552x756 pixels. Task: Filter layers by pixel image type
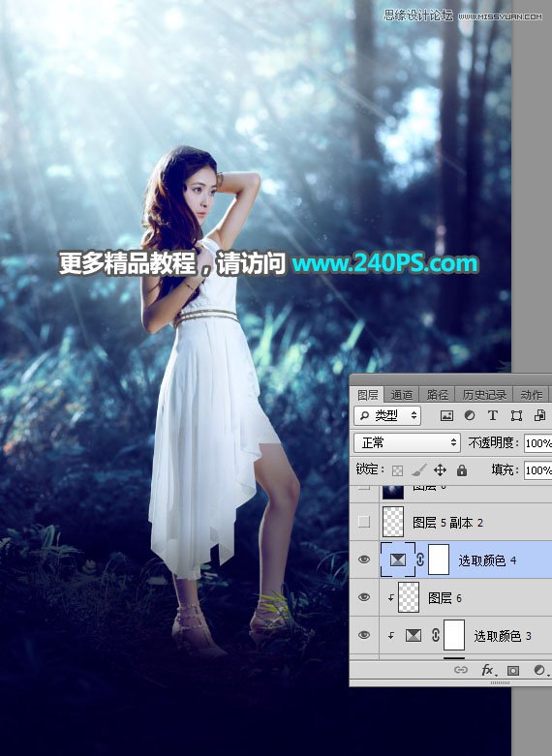coord(446,415)
